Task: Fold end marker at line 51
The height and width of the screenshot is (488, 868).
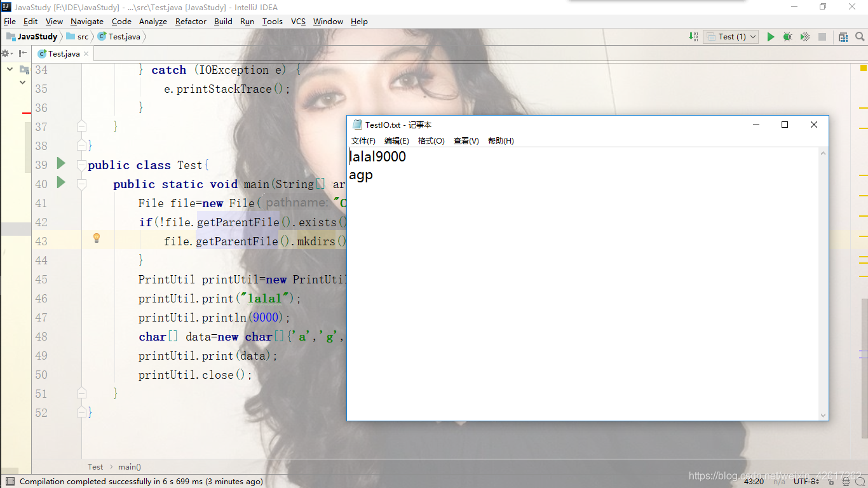Action: (81, 393)
